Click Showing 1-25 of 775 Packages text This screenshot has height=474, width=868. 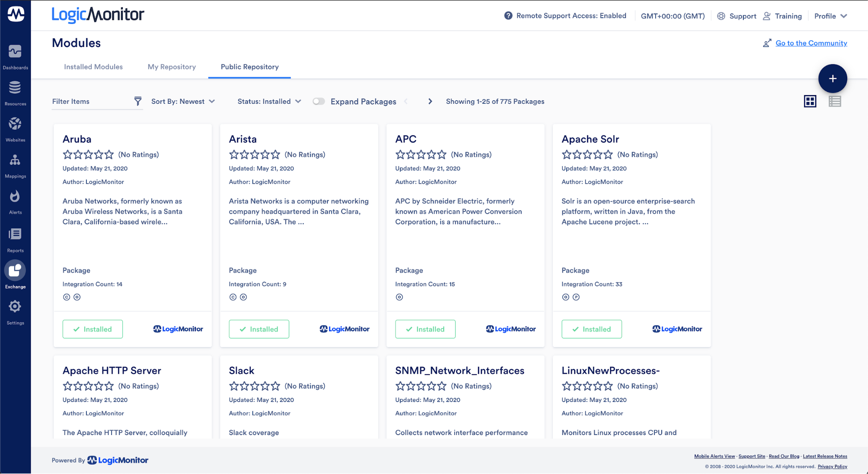click(x=495, y=101)
